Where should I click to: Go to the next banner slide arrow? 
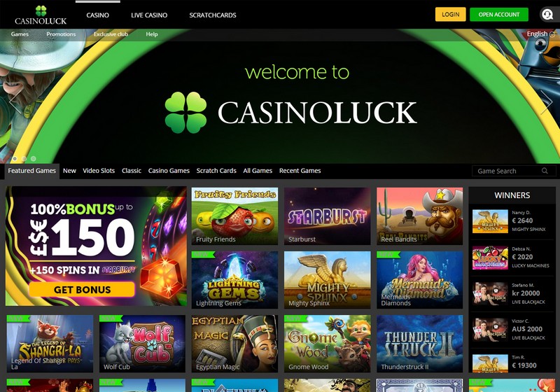[x=547, y=101]
